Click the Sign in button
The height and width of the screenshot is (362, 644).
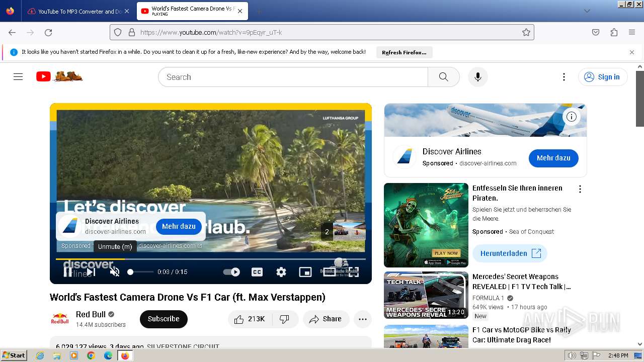pyautogui.click(x=603, y=77)
